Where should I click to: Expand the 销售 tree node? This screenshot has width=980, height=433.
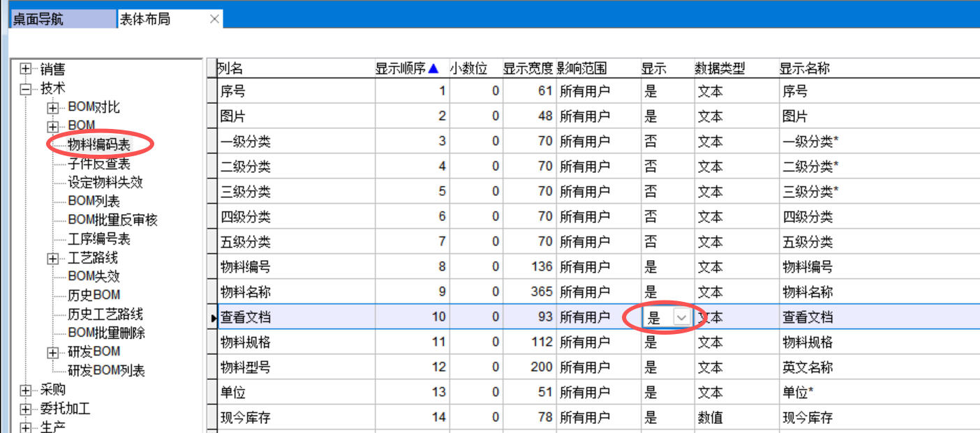point(26,69)
